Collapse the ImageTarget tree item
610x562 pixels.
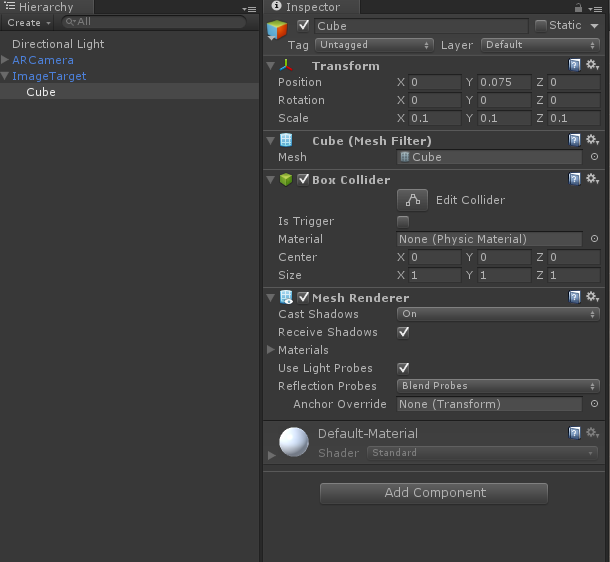pos(5,76)
